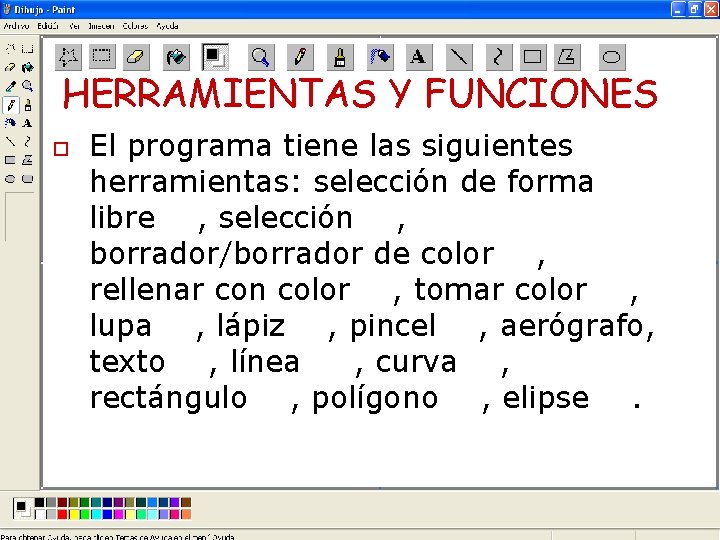Screen dimensions: 720x540
Task: Click the enlarged curve icon on the canvas
Action: tap(499, 57)
